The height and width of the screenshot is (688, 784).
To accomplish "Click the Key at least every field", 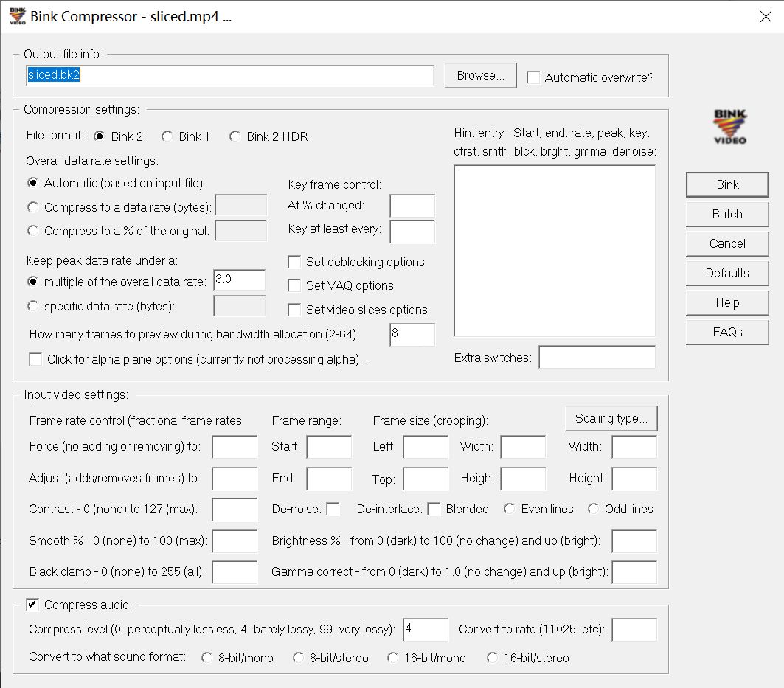I will [412, 232].
